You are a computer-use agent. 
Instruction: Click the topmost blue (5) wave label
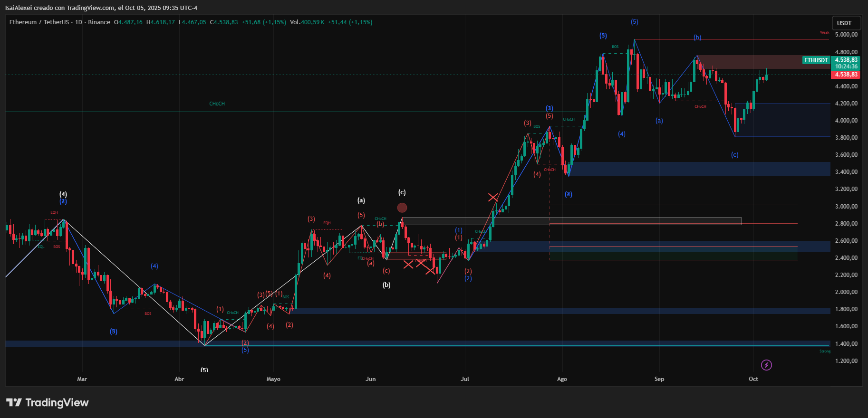[x=635, y=22]
